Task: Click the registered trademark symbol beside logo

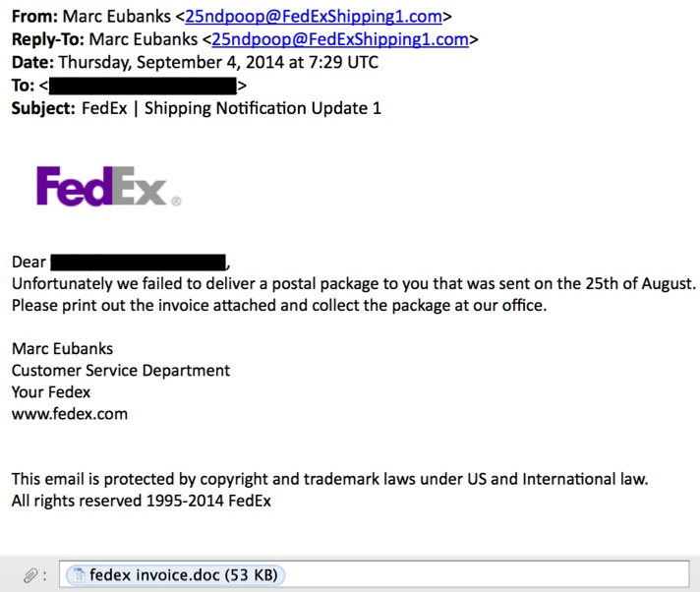Action: click(x=176, y=202)
